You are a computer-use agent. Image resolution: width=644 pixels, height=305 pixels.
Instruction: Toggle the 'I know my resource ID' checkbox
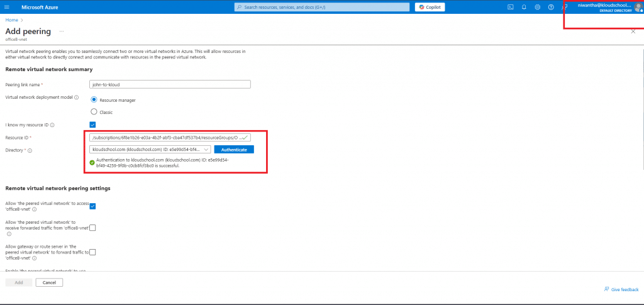click(92, 125)
